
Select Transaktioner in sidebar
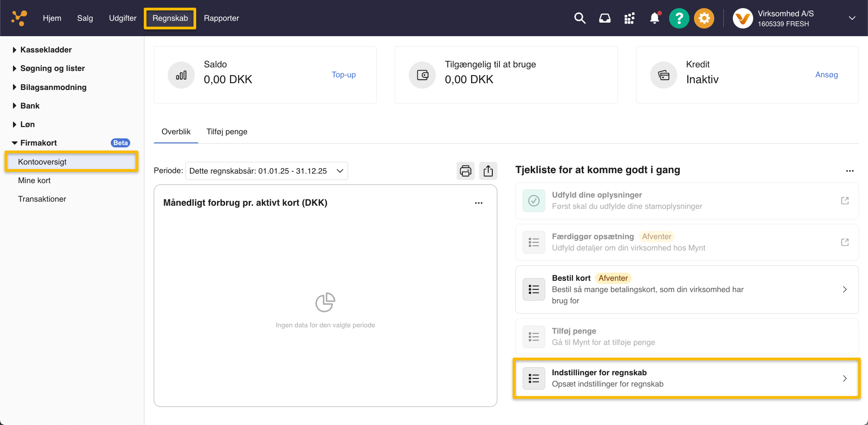tap(42, 199)
